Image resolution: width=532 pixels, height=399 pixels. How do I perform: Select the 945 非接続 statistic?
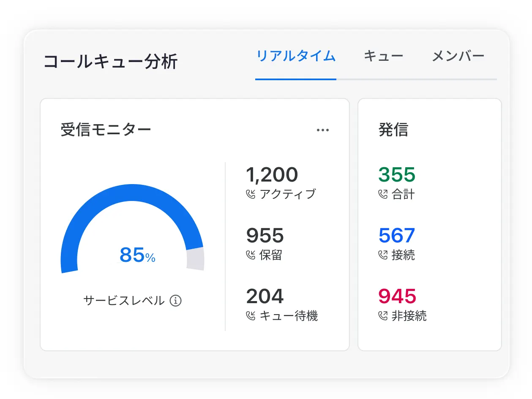click(x=397, y=296)
